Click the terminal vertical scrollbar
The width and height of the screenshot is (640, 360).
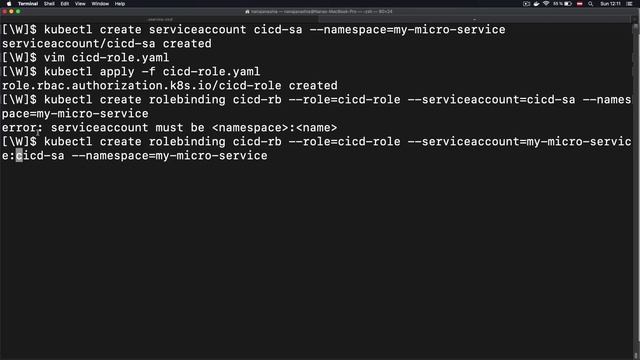(x=636, y=190)
